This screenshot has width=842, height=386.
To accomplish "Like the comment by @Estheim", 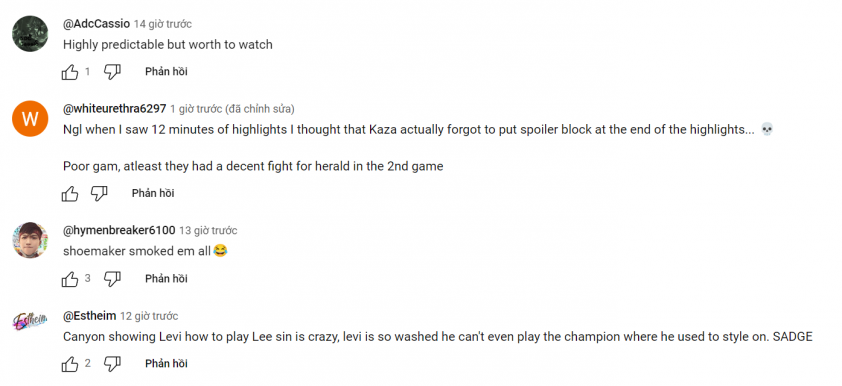I will point(70,365).
